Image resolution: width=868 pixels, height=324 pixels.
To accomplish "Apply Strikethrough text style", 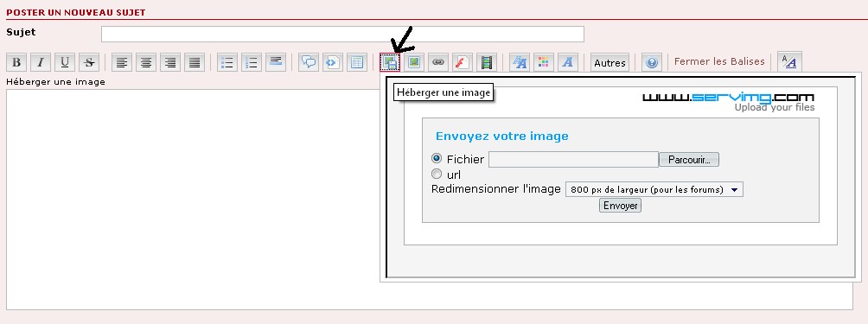I will tap(88, 62).
